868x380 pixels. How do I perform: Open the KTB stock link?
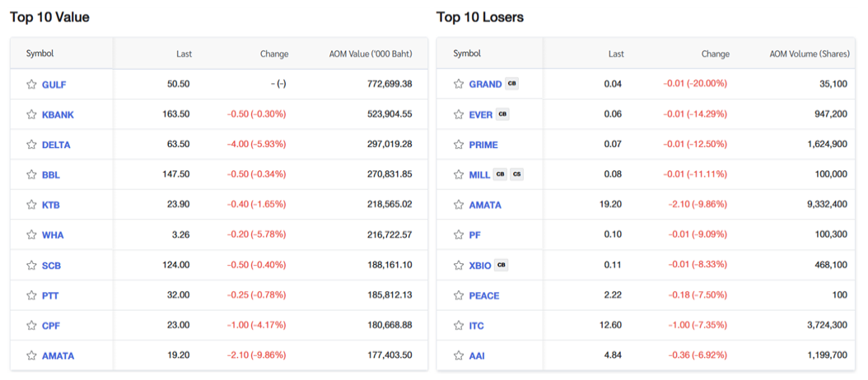click(51, 205)
